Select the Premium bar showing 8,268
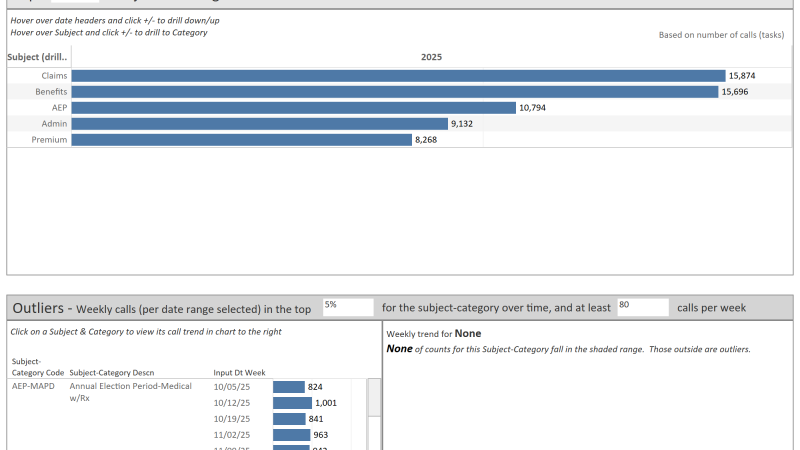800x450 pixels. pos(241,140)
